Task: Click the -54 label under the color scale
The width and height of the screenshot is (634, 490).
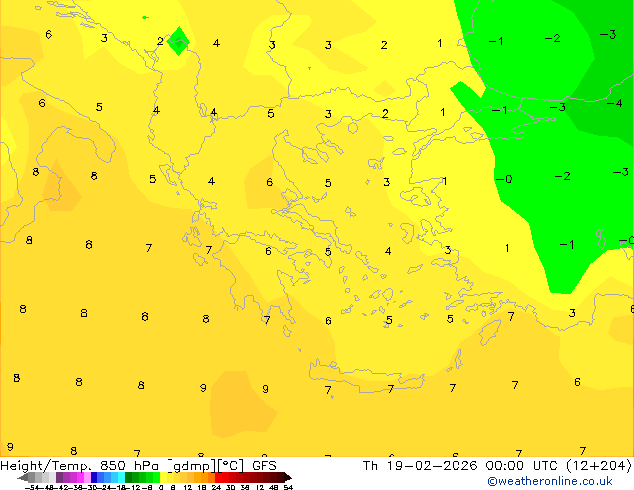Action: tap(32, 488)
